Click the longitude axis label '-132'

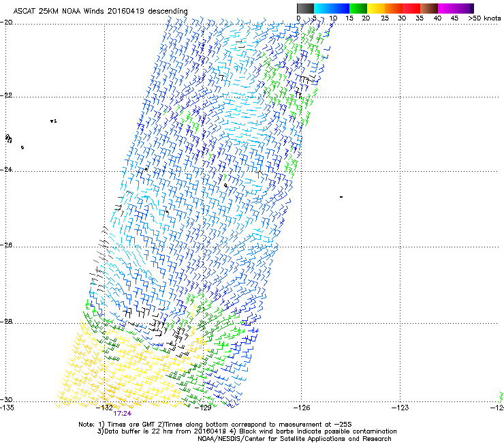(105, 408)
